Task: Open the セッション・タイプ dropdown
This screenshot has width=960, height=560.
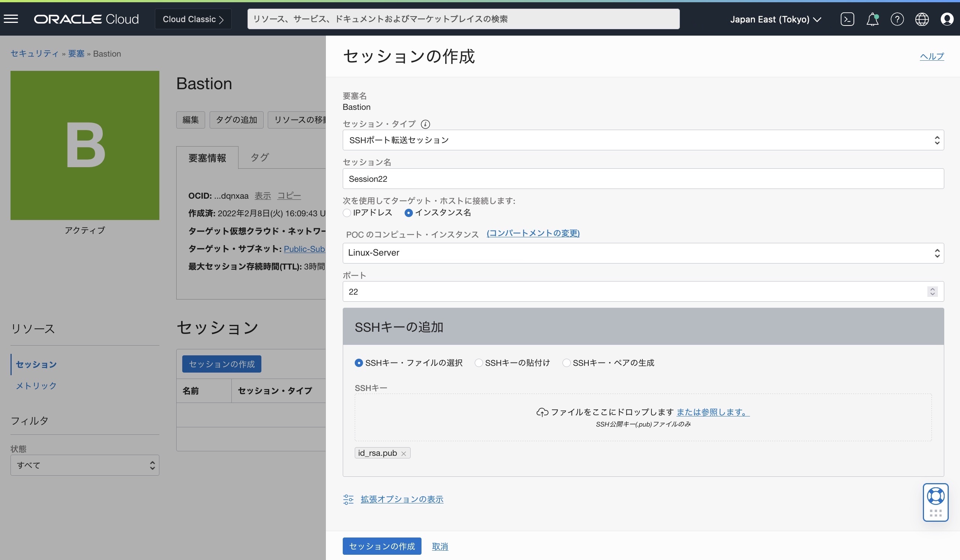Action: pos(937,140)
